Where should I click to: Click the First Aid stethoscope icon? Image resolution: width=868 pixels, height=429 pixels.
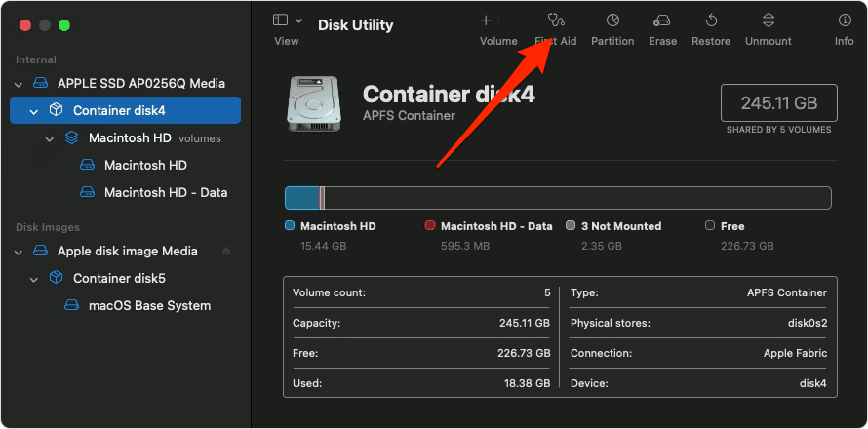557,20
